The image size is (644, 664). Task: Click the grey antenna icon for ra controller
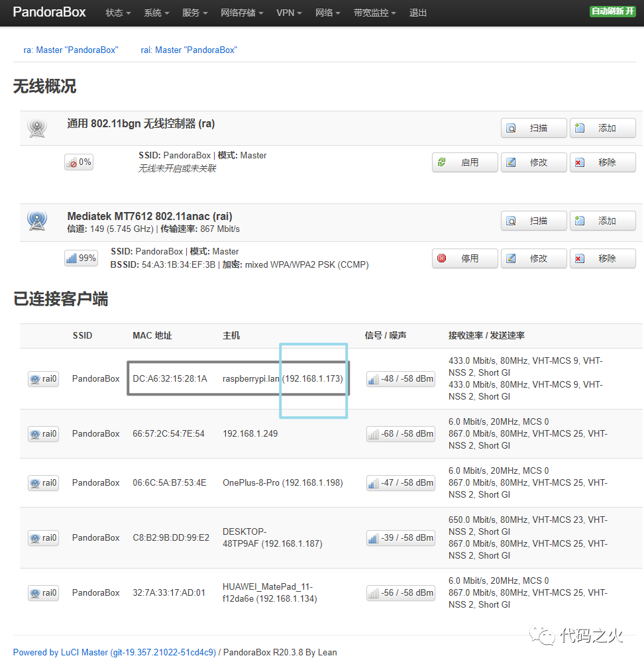(x=37, y=127)
